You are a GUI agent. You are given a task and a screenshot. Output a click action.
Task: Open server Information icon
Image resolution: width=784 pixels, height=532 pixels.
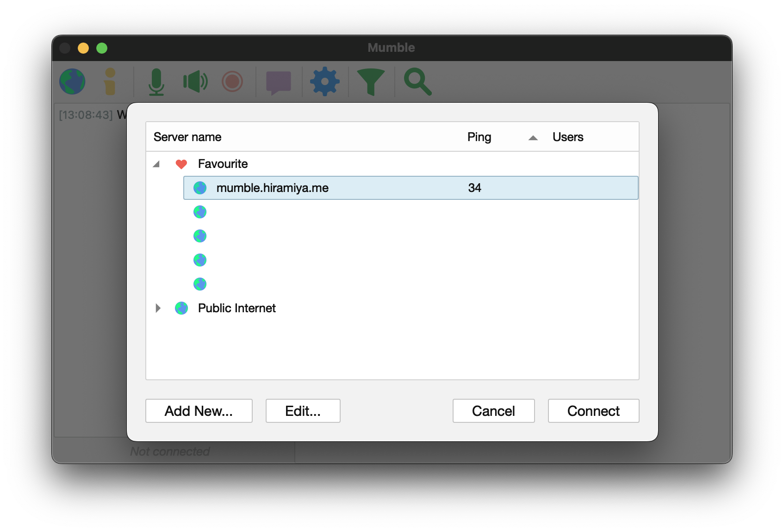click(x=110, y=82)
